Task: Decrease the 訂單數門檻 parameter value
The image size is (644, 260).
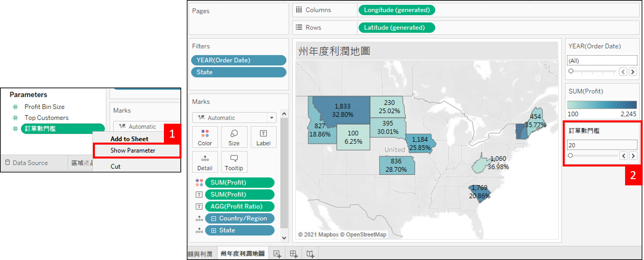Action: click(624, 156)
